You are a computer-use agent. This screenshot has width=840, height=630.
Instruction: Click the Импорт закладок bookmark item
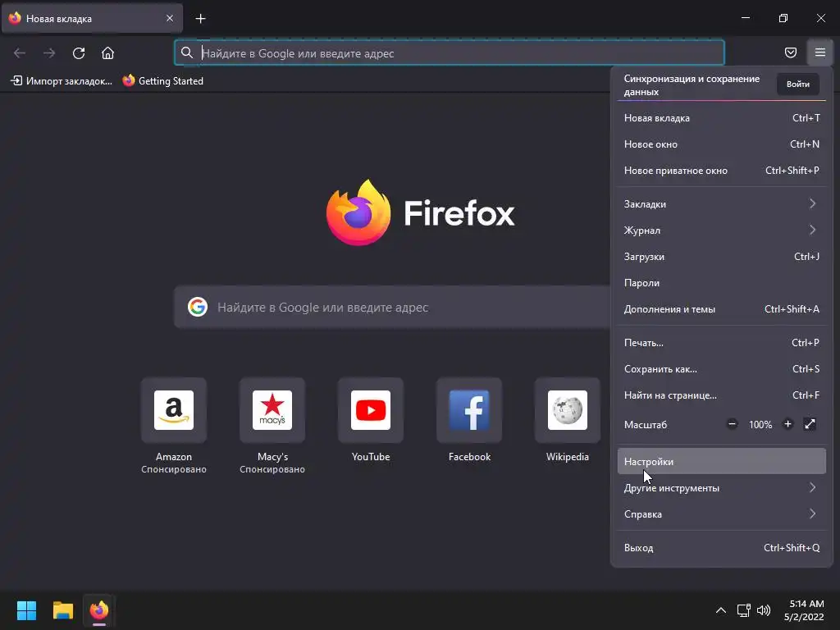coord(62,81)
